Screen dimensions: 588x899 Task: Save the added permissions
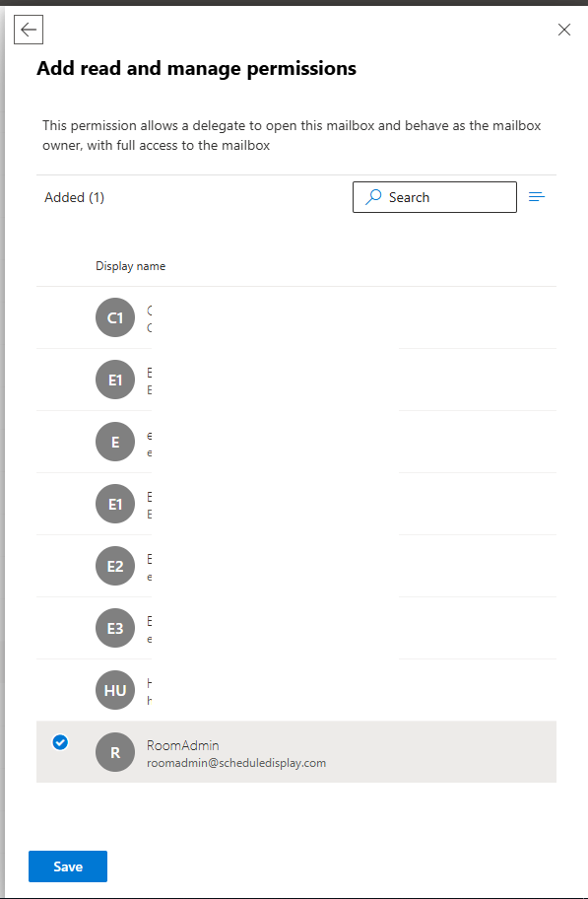68,866
